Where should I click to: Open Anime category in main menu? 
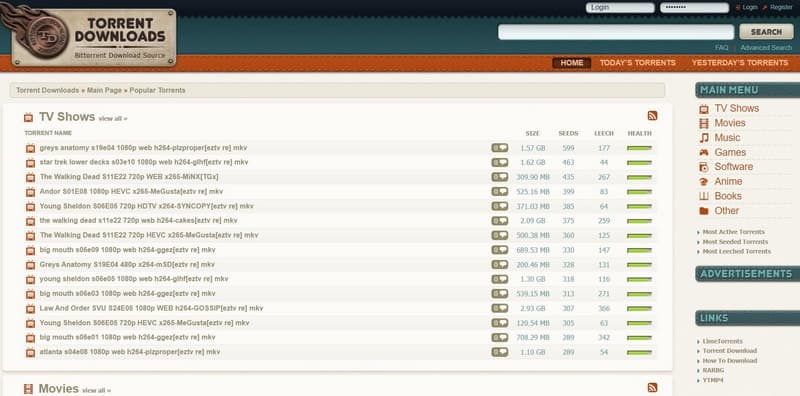pos(728,182)
